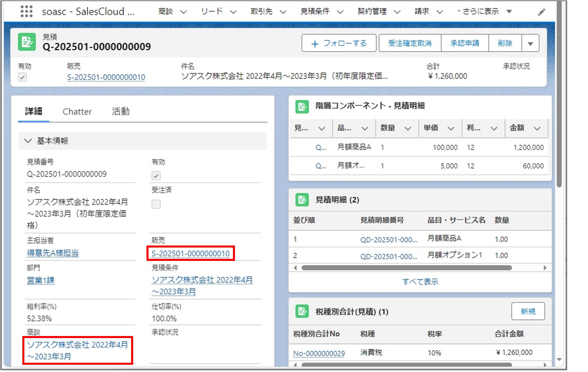Click the pencil edit navigation icon
588x372 pixels.
[x=541, y=12]
